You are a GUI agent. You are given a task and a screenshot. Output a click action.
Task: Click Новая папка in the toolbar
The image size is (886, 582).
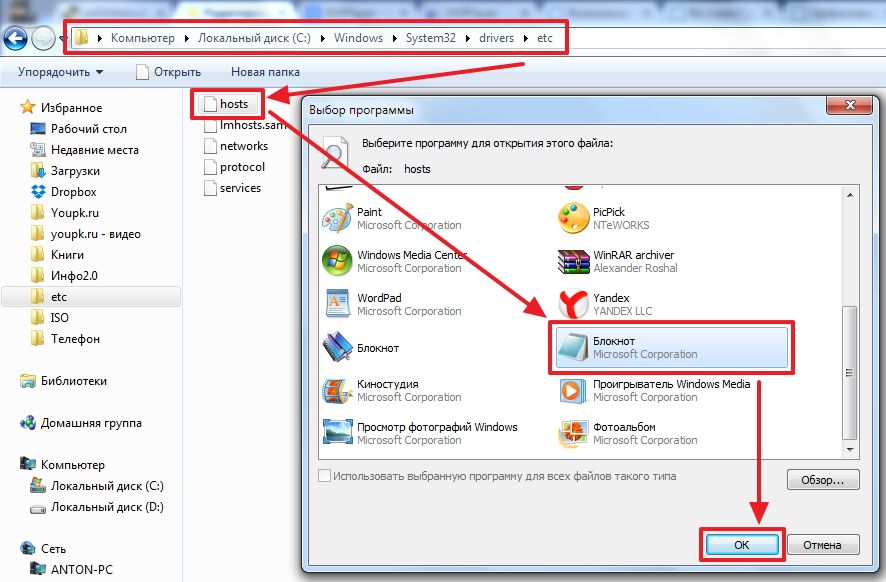(263, 72)
